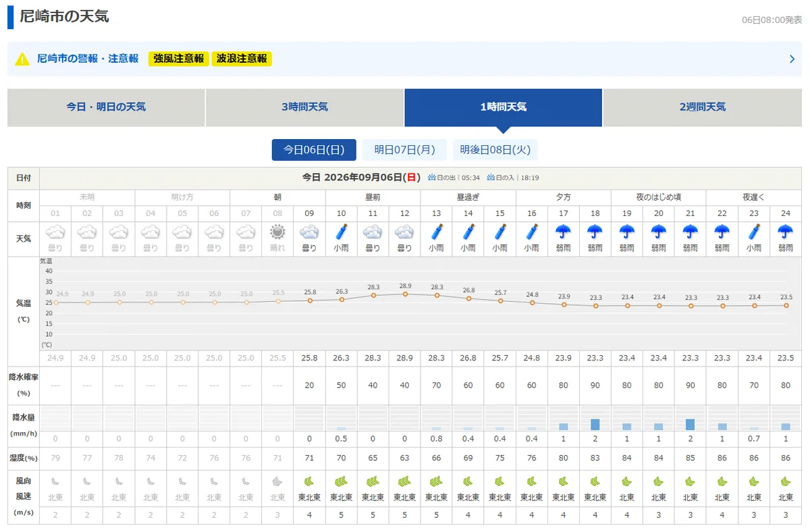
Task: Open the 今日・明日の天気 tab
Action: 106,107
